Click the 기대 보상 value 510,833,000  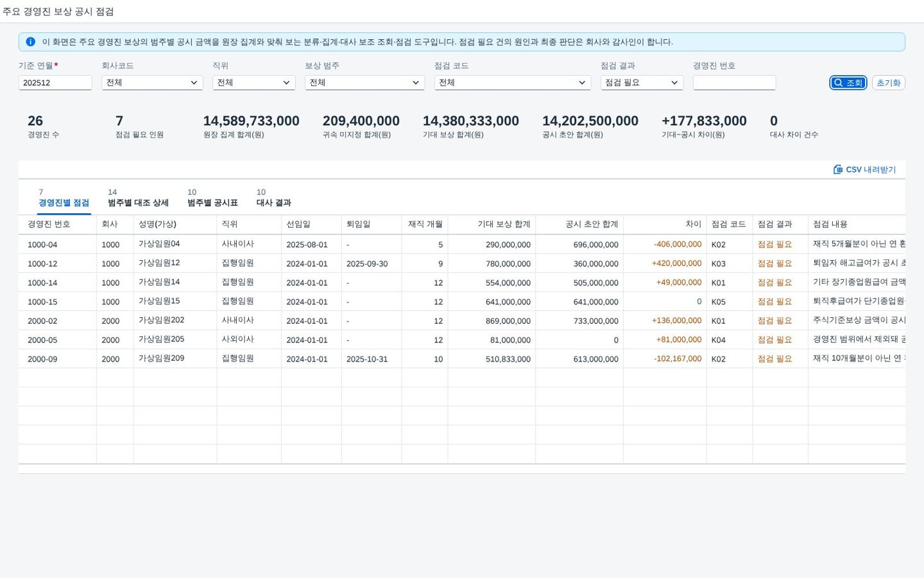pos(508,359)
